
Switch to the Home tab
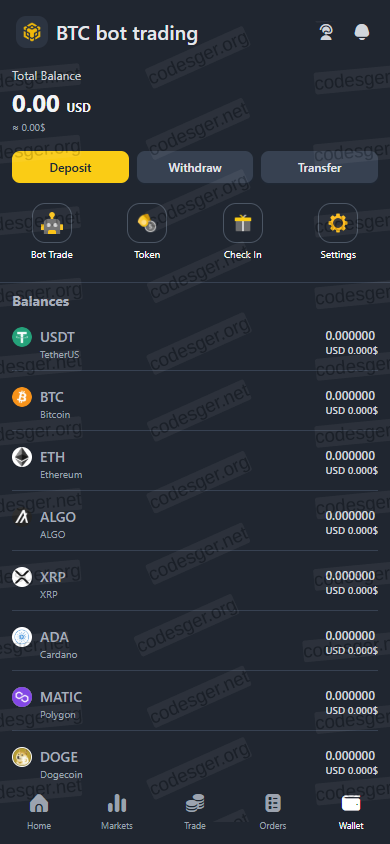tap(39, 812)
